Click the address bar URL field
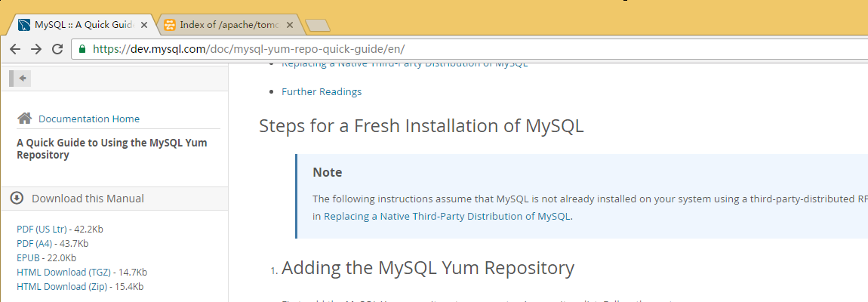This screenshot has height=302, width=868. (470, 49)
